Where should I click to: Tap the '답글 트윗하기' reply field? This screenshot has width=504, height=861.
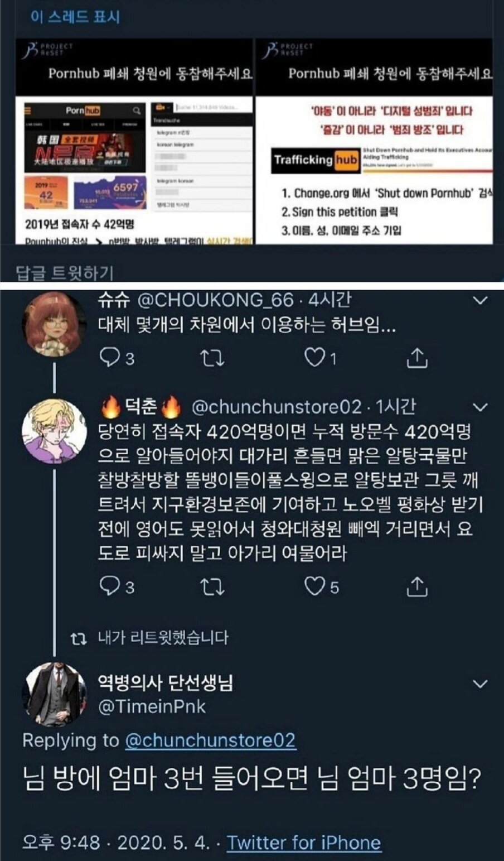[x=252, y=272]
